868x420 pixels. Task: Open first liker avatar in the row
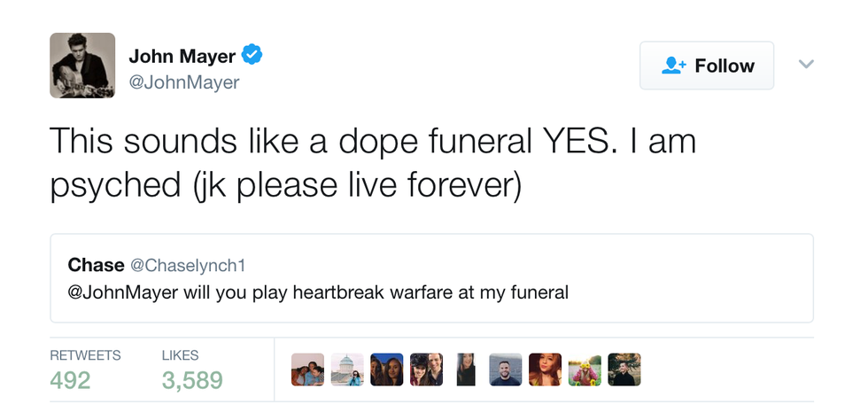pos(307,369)
